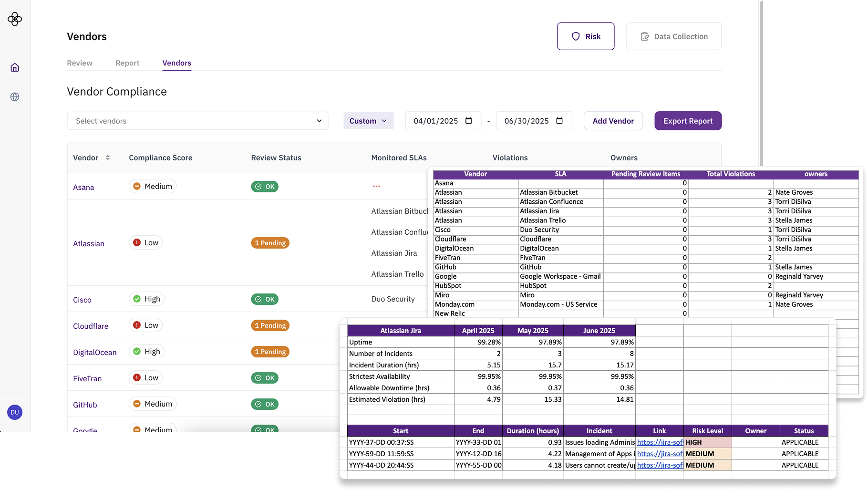Click the Pending Review Items header
Viewport: 868px width, 491px height.
pos(646,174)
